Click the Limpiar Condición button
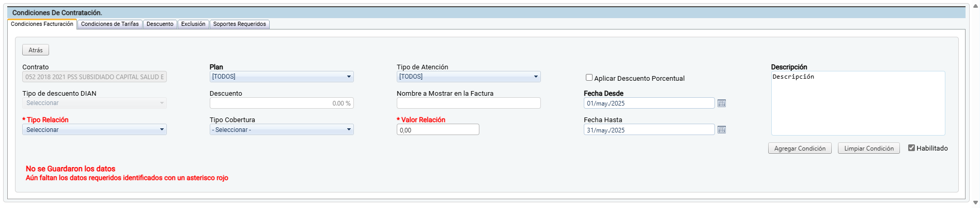The image size is (980, 208). [x=868, y=148]
